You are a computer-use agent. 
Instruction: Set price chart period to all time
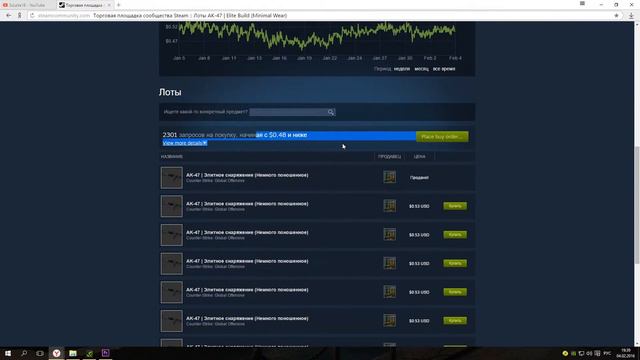pos(444,69)
